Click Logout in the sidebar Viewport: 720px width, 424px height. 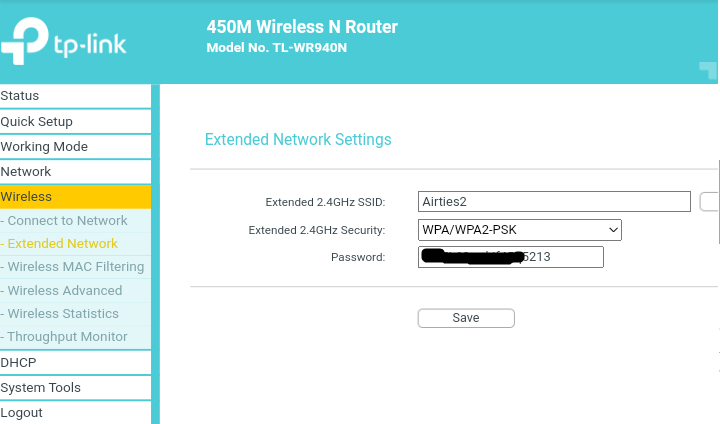click(75, 413)
